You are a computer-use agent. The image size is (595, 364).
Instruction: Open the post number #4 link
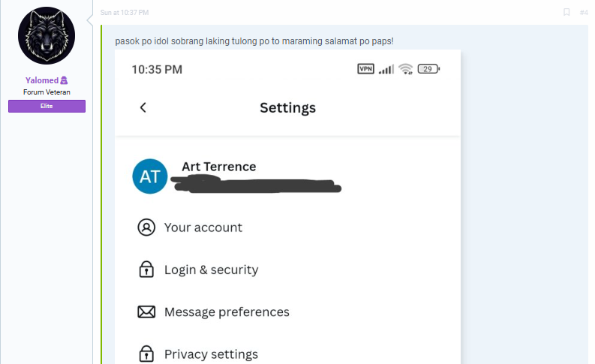pyautogui.click(x=584, y=13)
